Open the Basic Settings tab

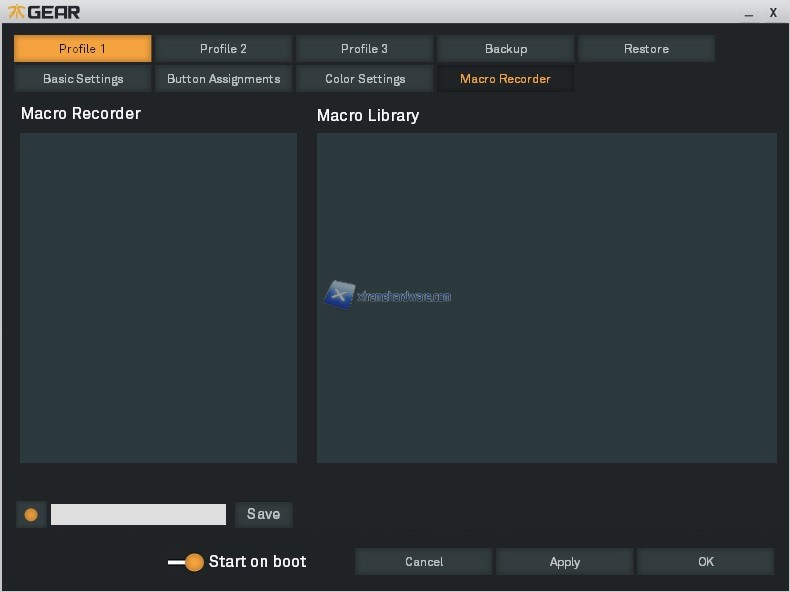(x=83, y=79)
